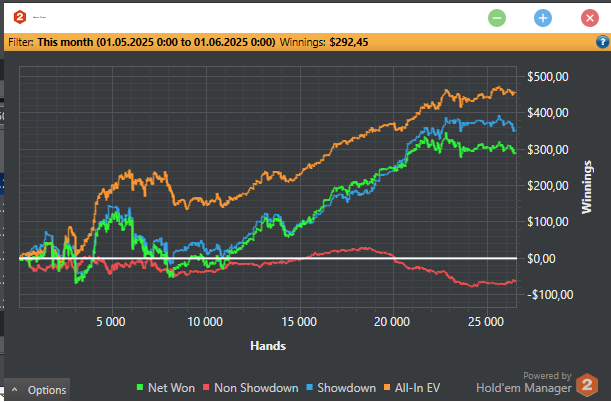
Task: Click the $500,00 axis label
Action: click(547, 77)
